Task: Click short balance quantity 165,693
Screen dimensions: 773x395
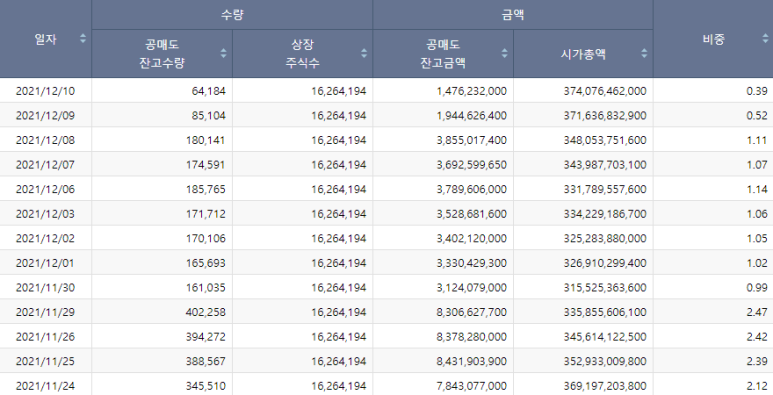Action: [x=206, y=263]
